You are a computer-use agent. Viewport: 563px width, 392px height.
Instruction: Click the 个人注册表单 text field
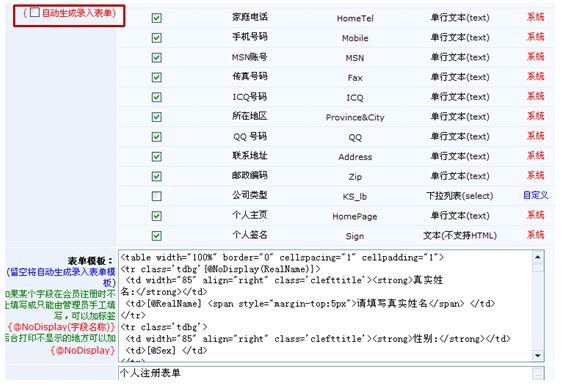325,373
